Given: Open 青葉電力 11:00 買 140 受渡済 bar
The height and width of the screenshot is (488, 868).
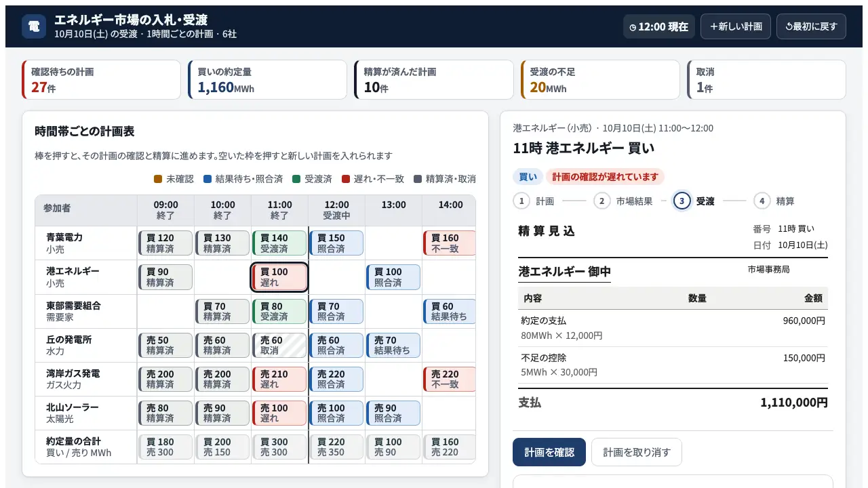Looking at the screenshot, I should (279, 243).
